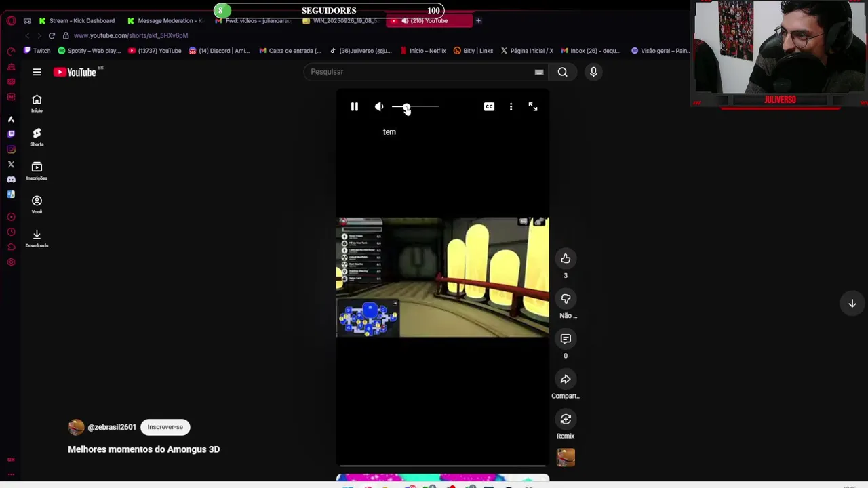Open the comments panel

[566, 339]
